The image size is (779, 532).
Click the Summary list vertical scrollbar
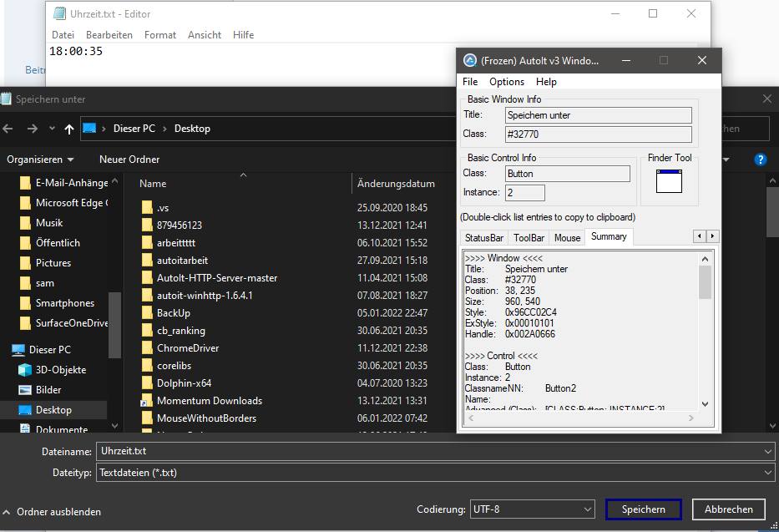[x=705, y=334]
